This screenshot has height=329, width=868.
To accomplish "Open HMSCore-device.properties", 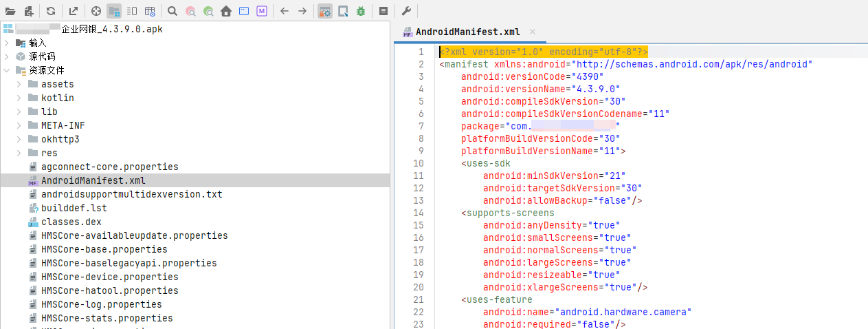I will point(109,277).
